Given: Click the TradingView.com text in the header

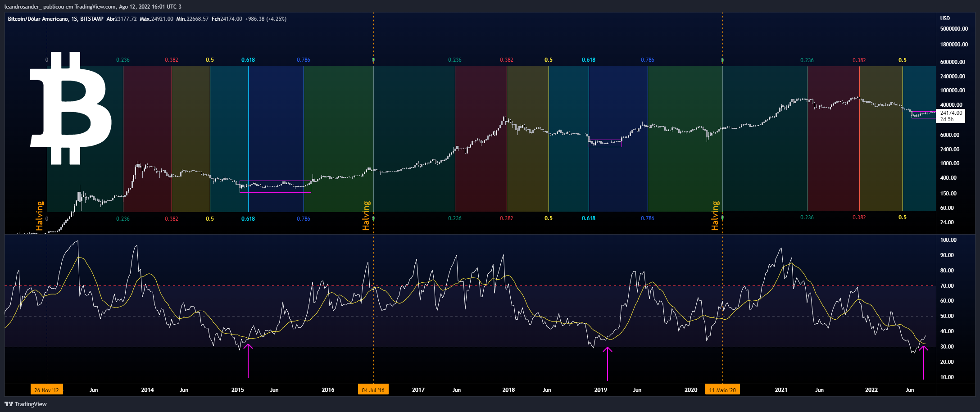Looking at the screenshot, I should 95,7.
